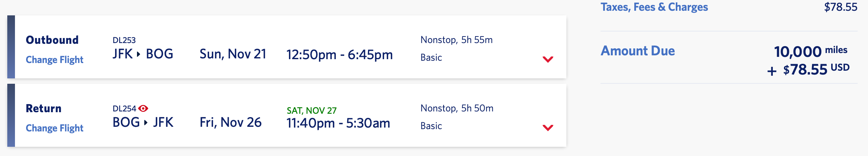Click the DL254 flight number

(124, 108)
